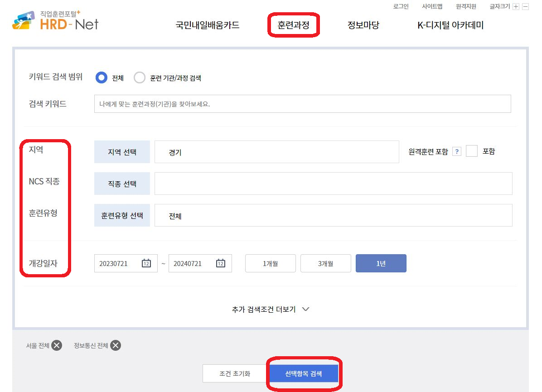
Task: Select the 1년 date range option
Action: coord(381,263)
